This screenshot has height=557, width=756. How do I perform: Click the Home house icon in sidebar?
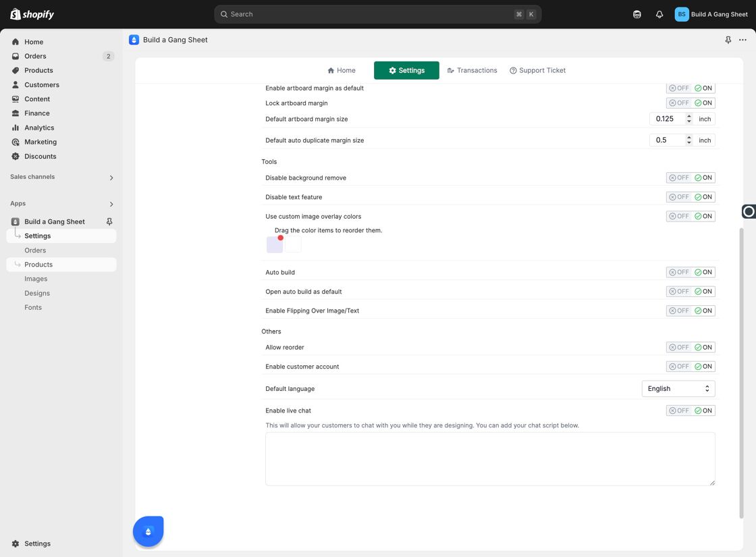tap(16, 42)
